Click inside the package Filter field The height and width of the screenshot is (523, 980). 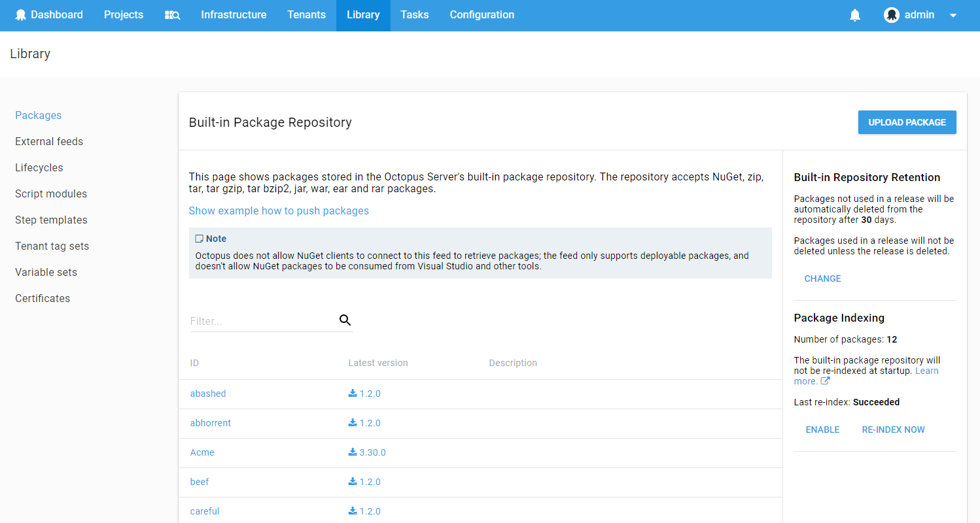[x=255, y=320]
